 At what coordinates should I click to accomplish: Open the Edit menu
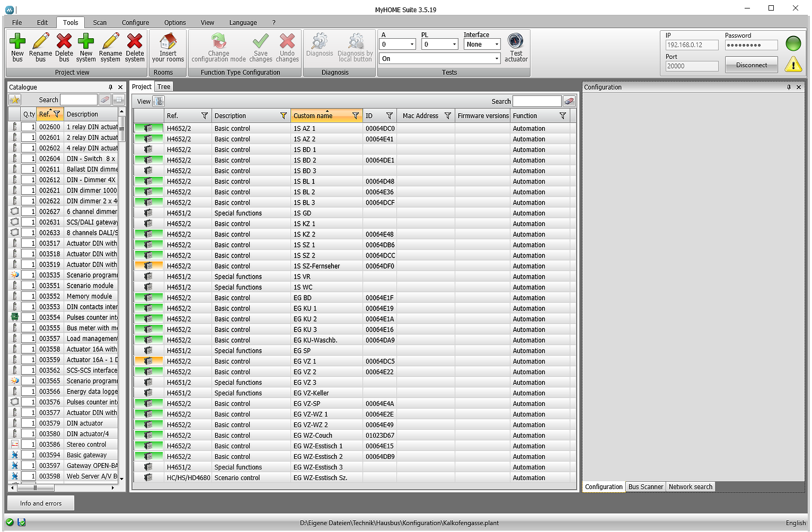pyautogui.click(x=42, y=23)
